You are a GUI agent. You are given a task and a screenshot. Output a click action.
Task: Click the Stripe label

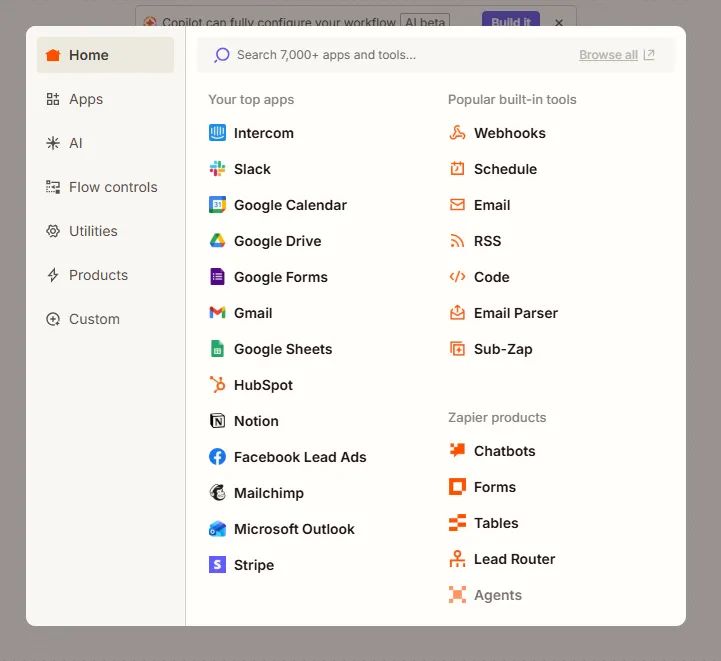pyautogui.click(x=254, y=565)
